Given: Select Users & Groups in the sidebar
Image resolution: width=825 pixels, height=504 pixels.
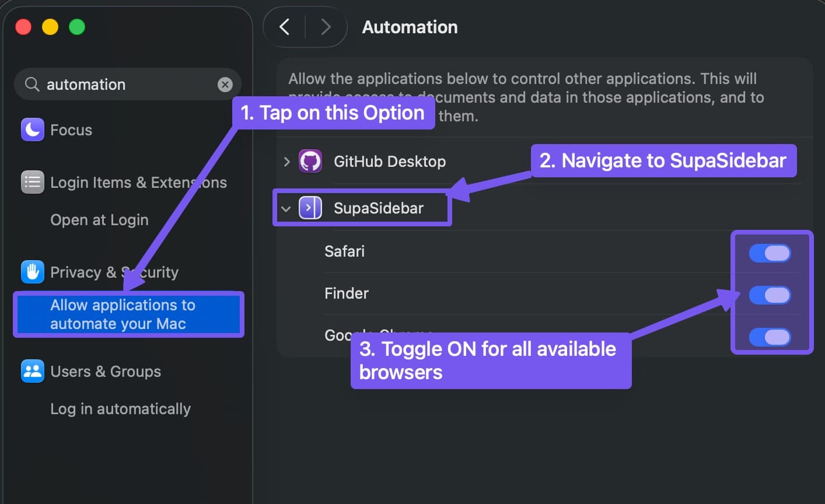Looking at the screenshot, I should click(106, 371).
